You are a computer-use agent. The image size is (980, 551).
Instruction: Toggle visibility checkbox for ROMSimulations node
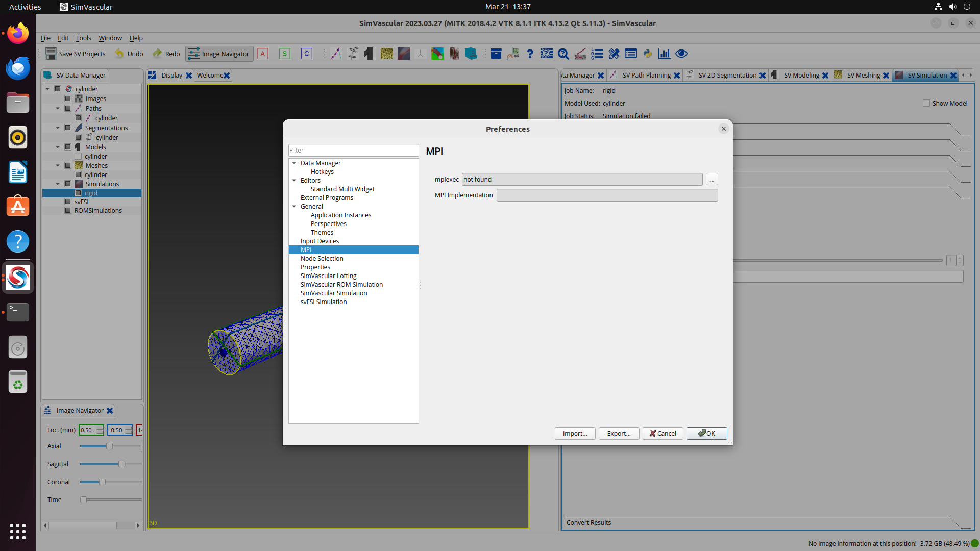point(68,210)
